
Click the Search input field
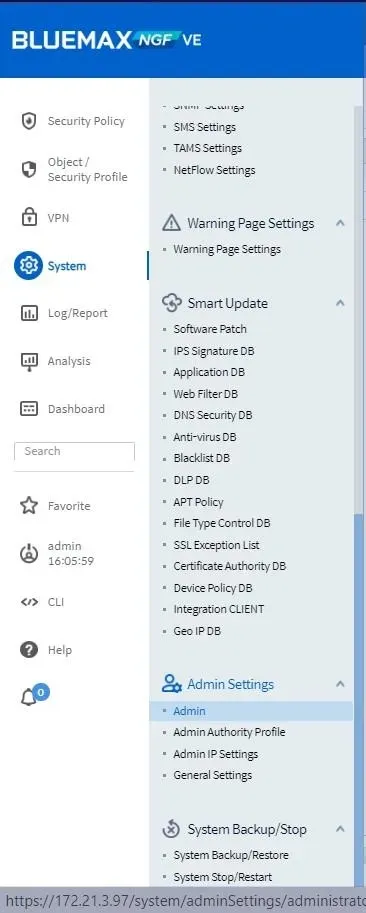point(74,451)
